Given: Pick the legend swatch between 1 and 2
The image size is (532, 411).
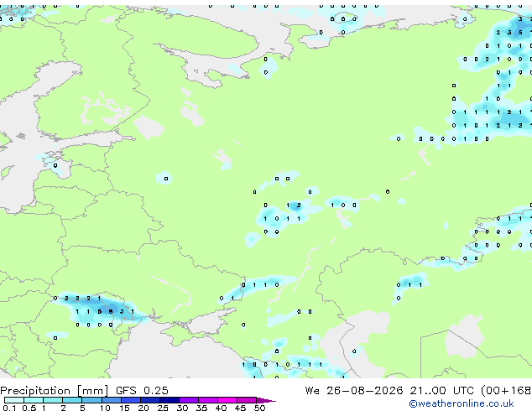Looking at the screenshot, I should coord(53,400).
